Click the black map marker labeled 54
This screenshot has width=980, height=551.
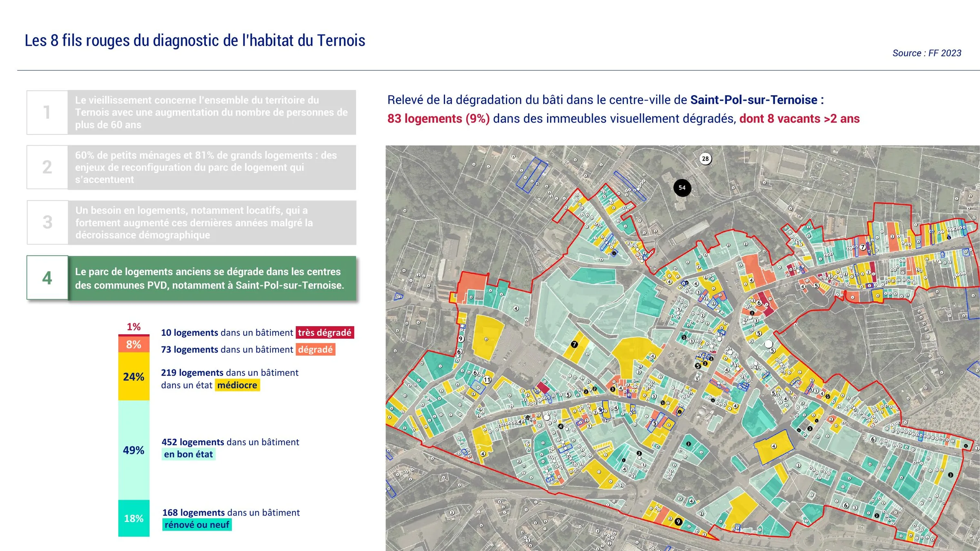point(682,188)
